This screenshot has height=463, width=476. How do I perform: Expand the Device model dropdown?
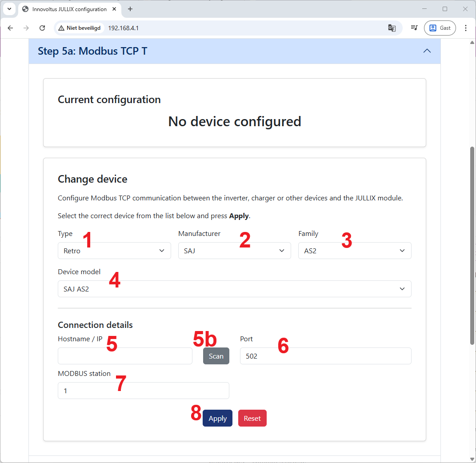point(234,289)
